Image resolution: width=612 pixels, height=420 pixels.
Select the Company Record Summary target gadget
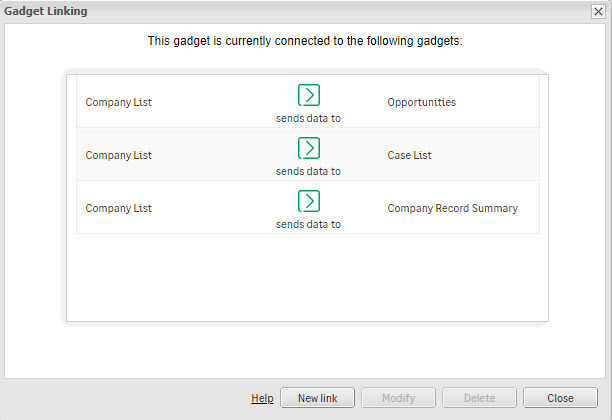pos(452,208)
